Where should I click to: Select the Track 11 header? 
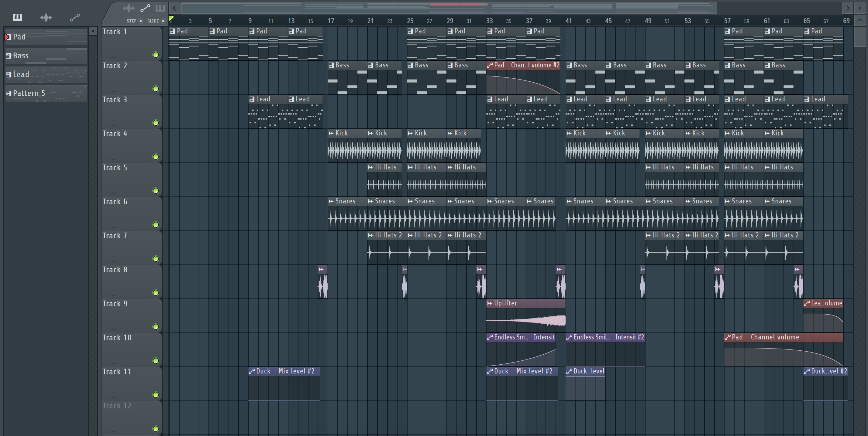(132, 383)
